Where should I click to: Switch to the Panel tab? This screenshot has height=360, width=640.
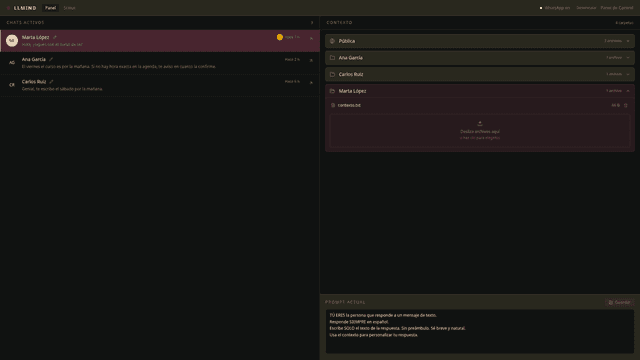click(x=50, y=8)
